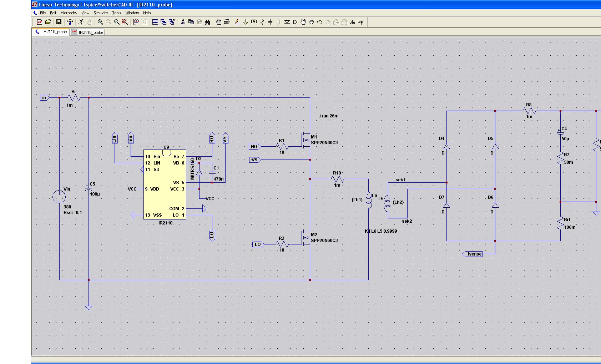Viewport: 601px width, 364px height.
Task: Copy with the duplicate pages icon
Action: pos(191,22)
